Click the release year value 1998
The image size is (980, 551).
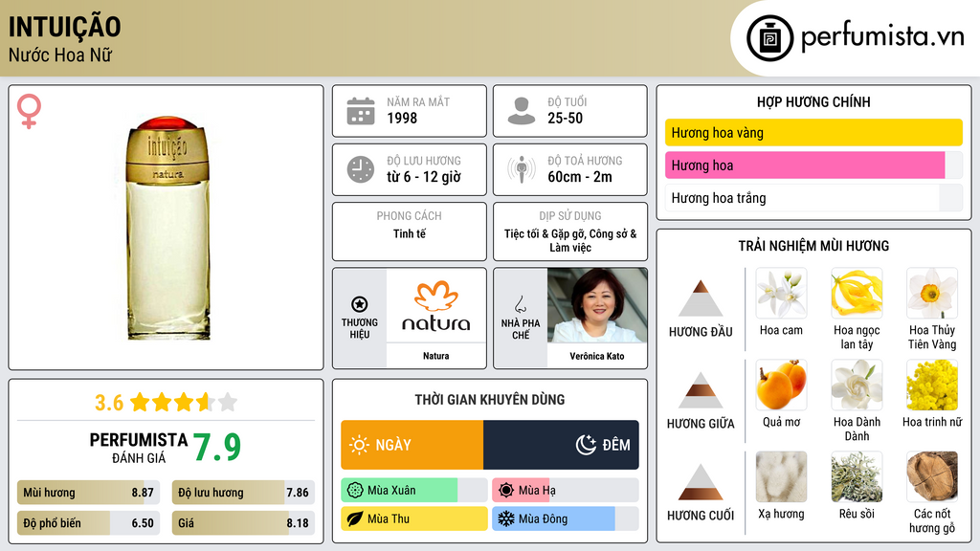tap(402, 118)
